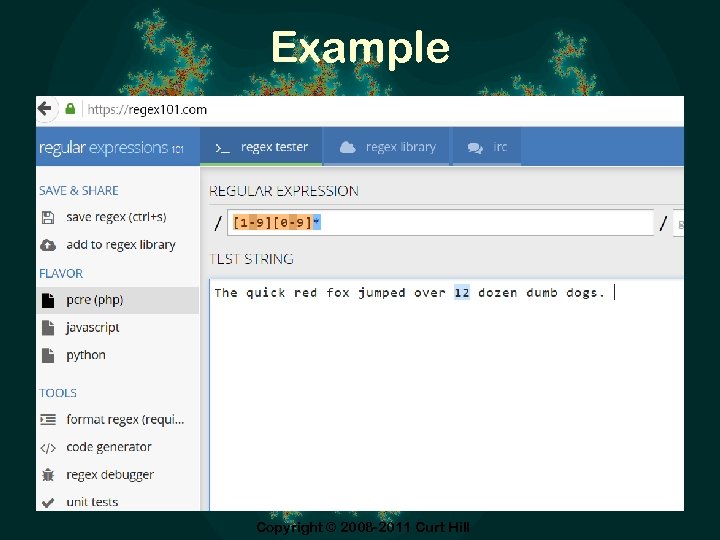Click the cloud upload add to library icon
The width and height of the screenshot is (720, 540).
(x=48, y=245)
